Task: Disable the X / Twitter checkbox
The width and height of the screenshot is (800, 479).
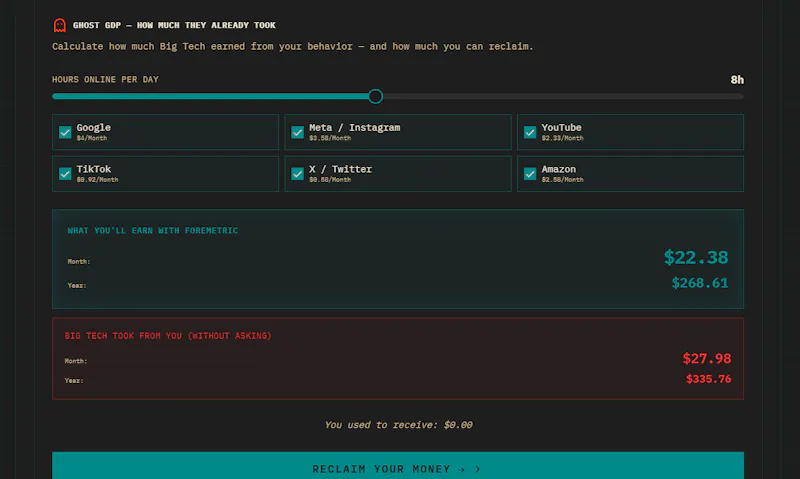Action: (x=297, y=173)
